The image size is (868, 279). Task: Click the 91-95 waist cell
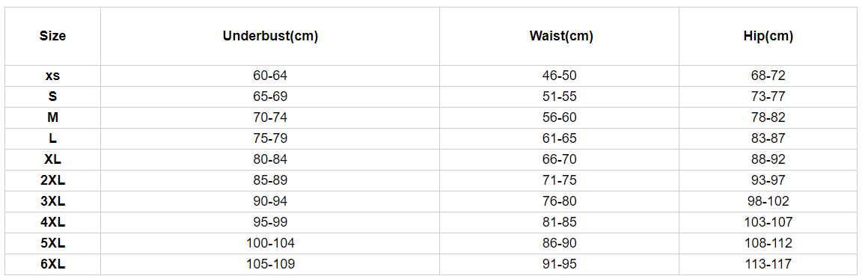[560, 265]
